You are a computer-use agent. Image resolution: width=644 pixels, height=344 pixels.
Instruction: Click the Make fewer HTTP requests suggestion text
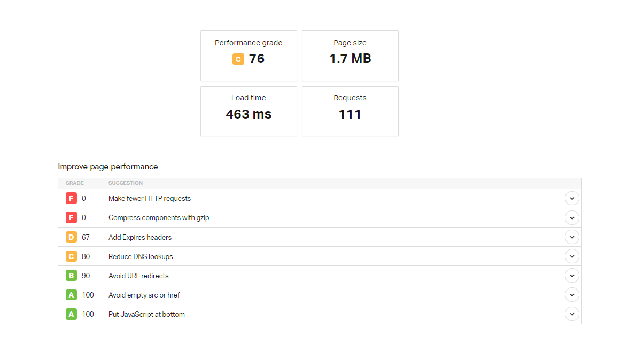tap(150, 199)
